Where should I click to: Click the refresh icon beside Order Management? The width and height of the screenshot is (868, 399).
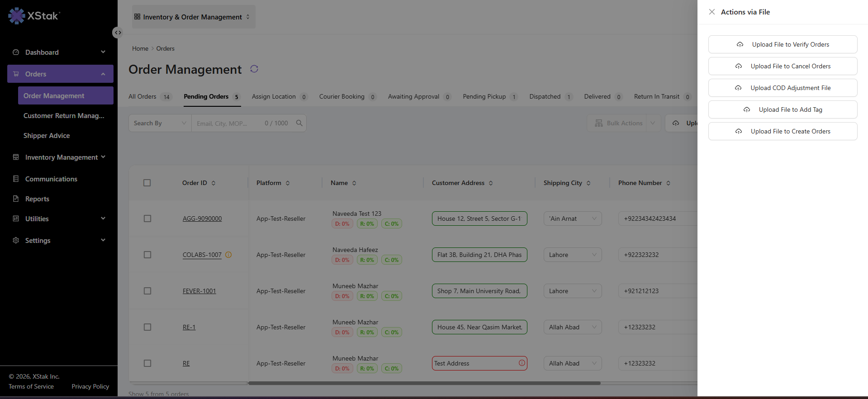[x=254, y=69]
